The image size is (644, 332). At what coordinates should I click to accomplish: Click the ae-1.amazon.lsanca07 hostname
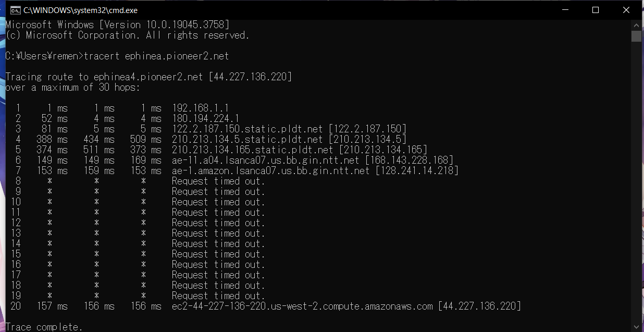pos(271,170)
